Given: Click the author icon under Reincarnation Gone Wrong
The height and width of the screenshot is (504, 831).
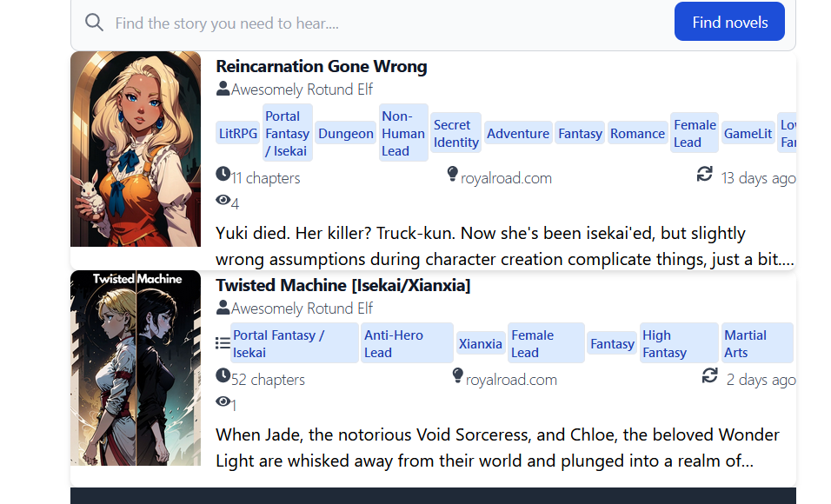Looking at the screenshot, I should pos(223,89).
